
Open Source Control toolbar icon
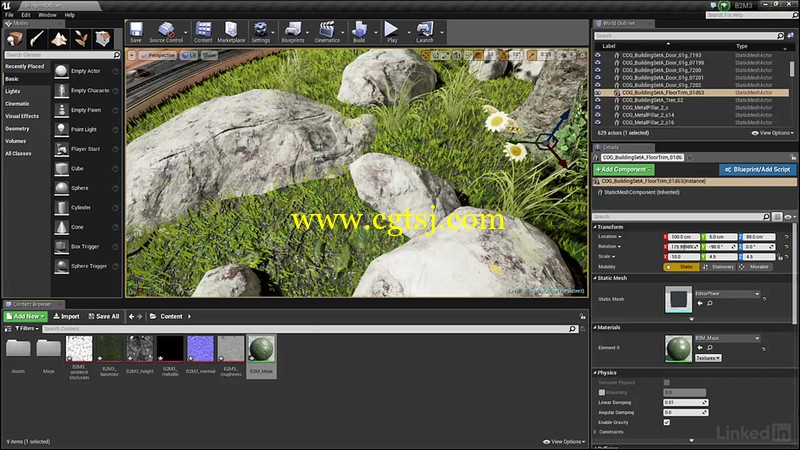pos(166,32)
